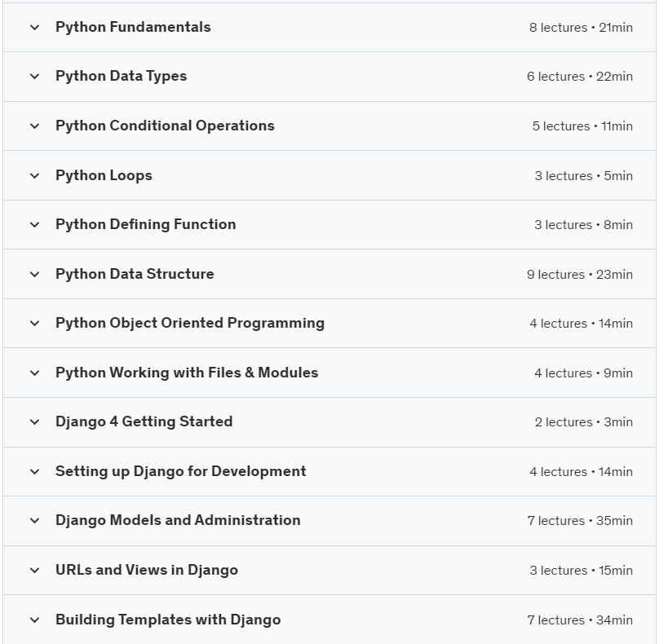Select the Python Loops title
The image size is (659, 644).
(x=104, y=175)
